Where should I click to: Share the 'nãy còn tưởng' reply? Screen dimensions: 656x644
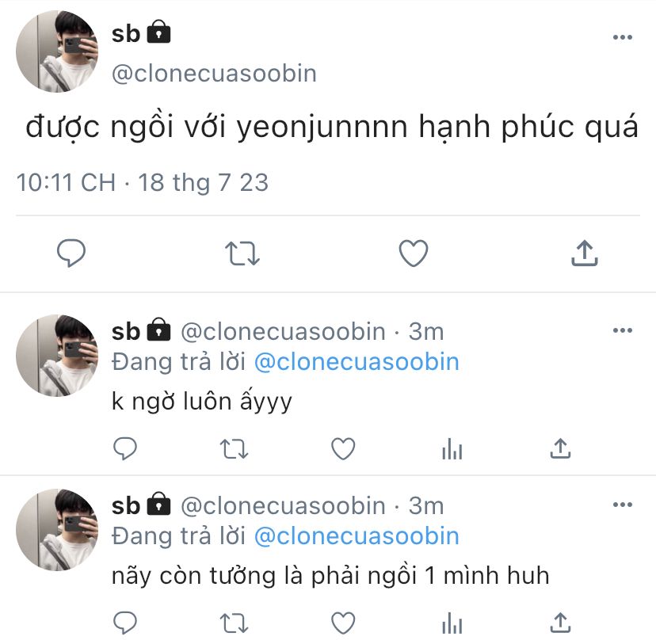click(x=560, y=623)
